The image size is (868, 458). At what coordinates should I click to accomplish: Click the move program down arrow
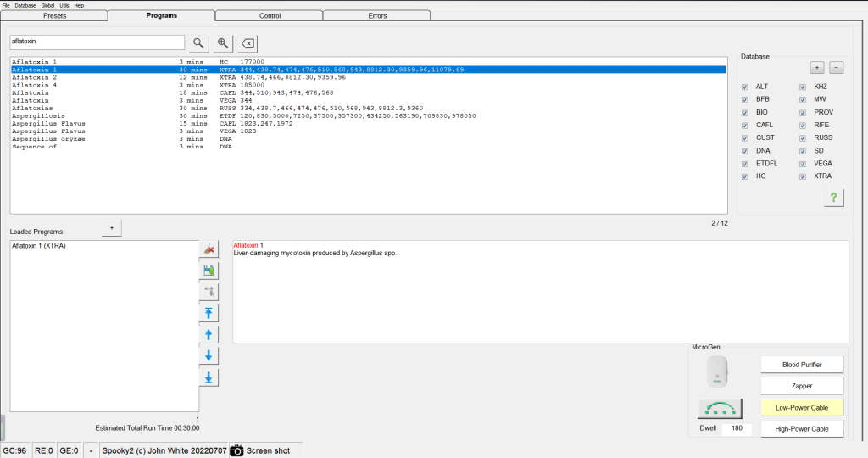(209, 355)
